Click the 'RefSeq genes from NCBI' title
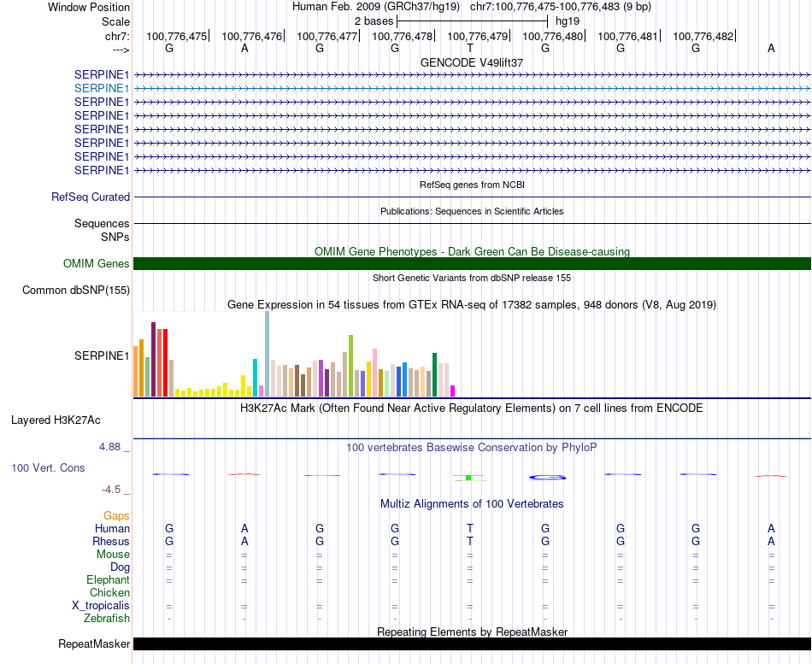The width and height of the screenshot is (812, 664). pos(473,185)
